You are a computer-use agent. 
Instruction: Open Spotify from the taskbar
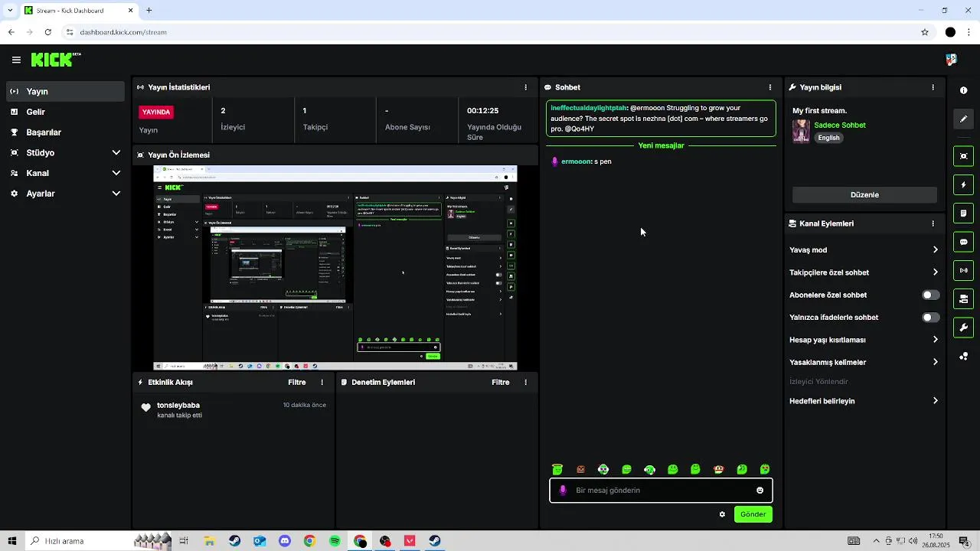(x=335, y=541)
